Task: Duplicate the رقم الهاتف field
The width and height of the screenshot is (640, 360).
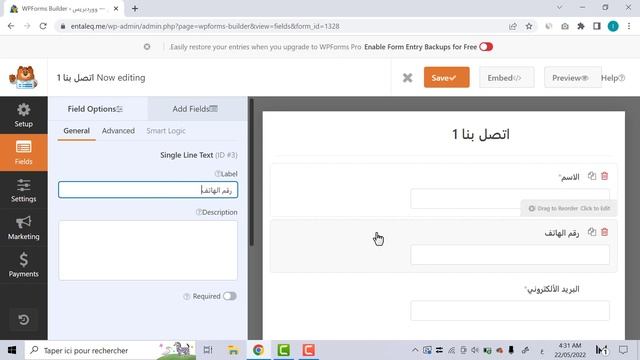Action: [x=592, y=232]
